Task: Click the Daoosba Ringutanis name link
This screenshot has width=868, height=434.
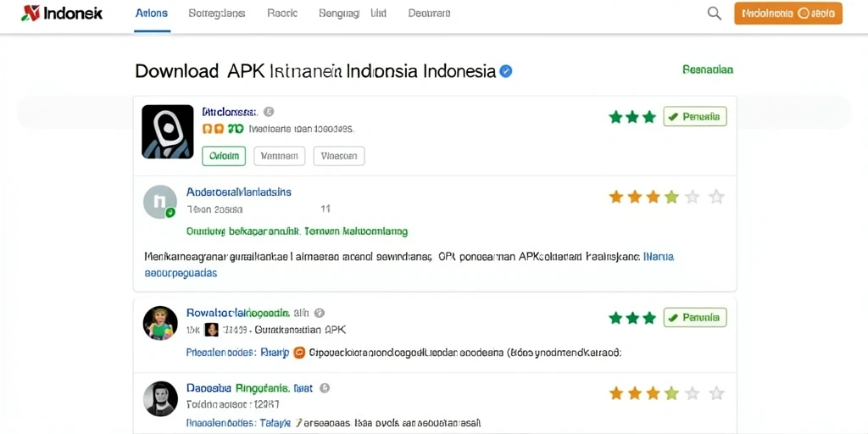Action: (250, 388)
